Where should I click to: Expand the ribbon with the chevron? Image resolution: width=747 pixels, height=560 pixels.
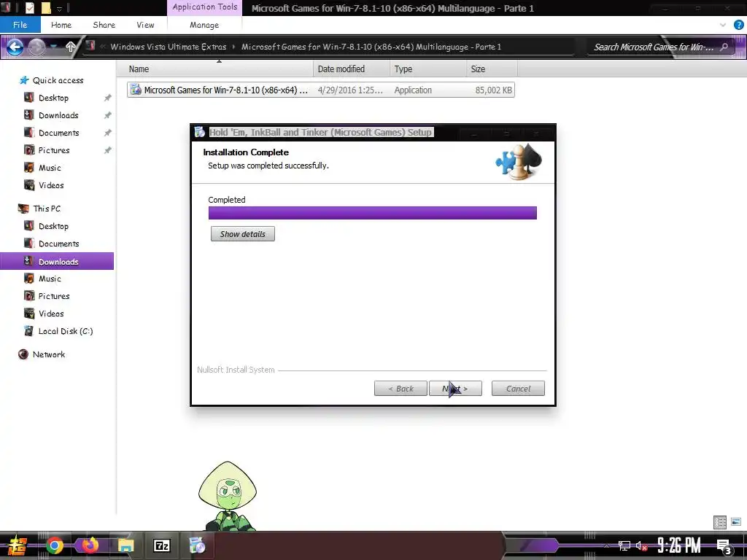(x=723, y=25)
